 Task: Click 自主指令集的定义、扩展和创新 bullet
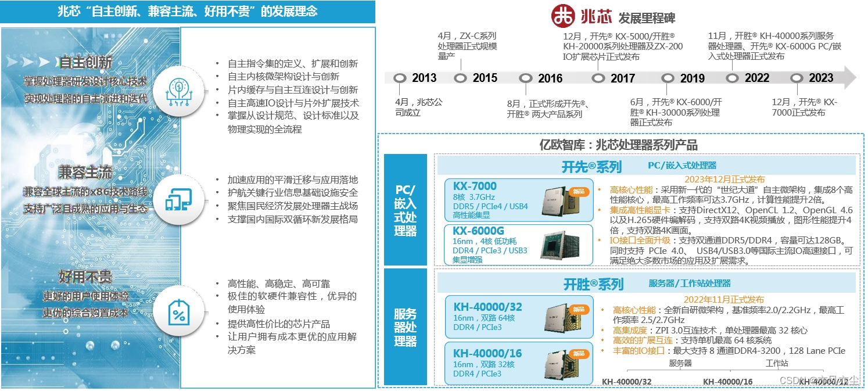click(x=293, y=64)
